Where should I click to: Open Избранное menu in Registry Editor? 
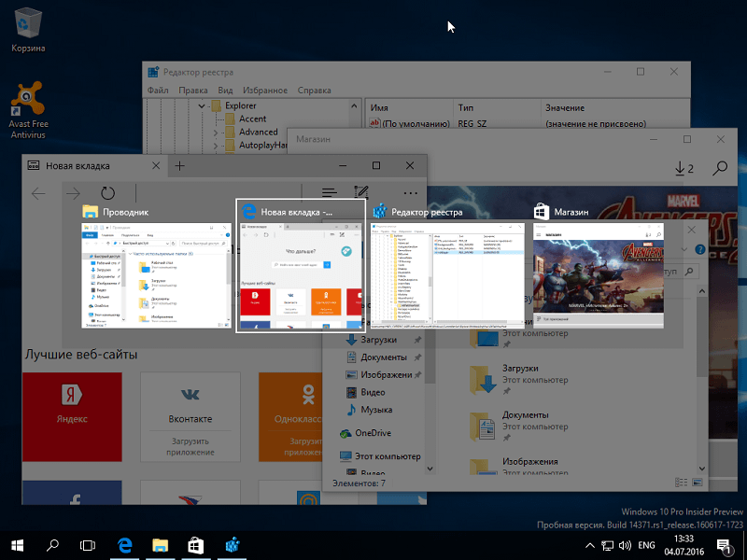coord(265,90)
